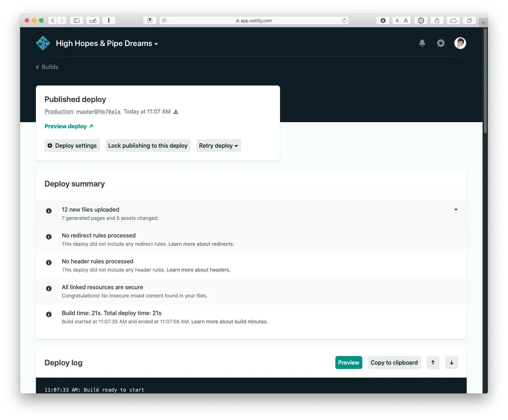Jump to bottom of deploy log with down arrow
508x420 pixels.
pos(452,363)
